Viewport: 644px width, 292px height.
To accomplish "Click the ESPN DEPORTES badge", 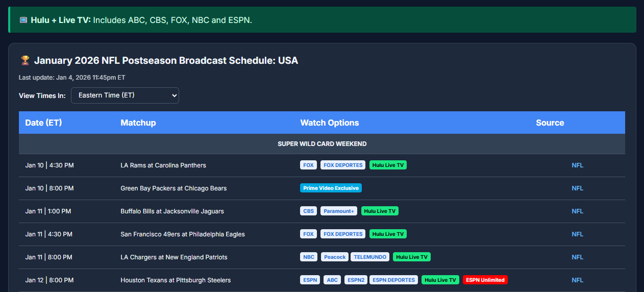I will 394,280.
